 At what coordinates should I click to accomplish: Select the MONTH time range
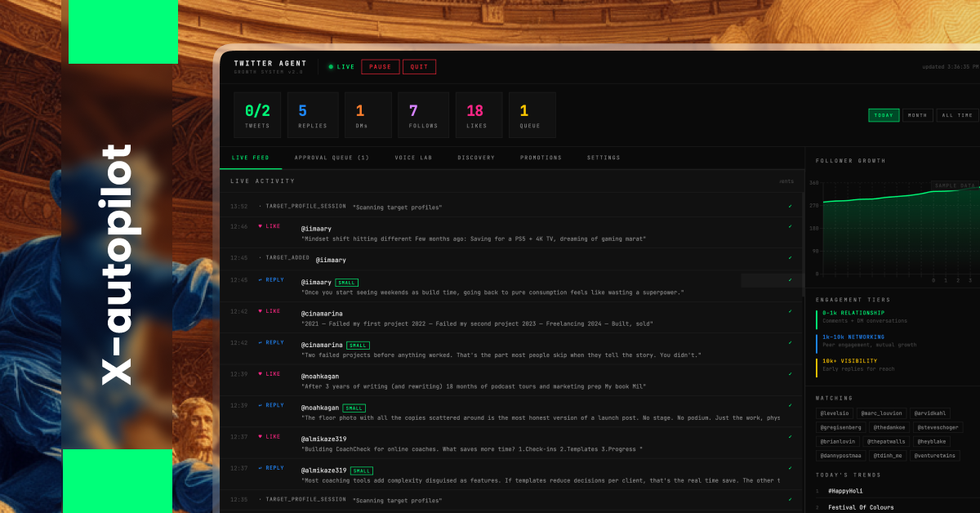coord(917,115)
